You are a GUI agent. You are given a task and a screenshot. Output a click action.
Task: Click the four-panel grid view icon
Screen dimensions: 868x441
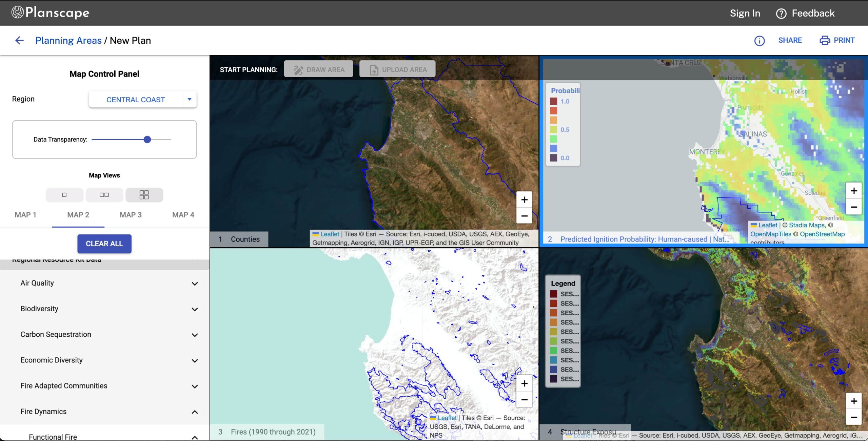143,195
